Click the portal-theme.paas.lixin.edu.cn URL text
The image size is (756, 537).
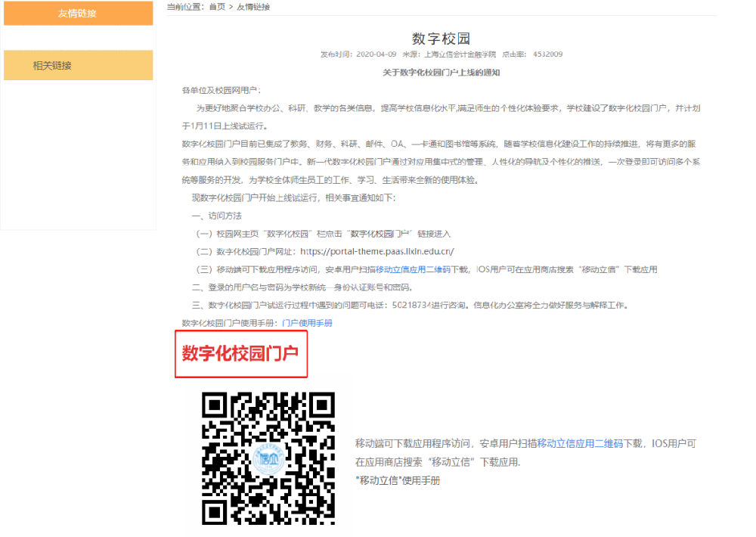pyautogui.click(x=376, y=251)
